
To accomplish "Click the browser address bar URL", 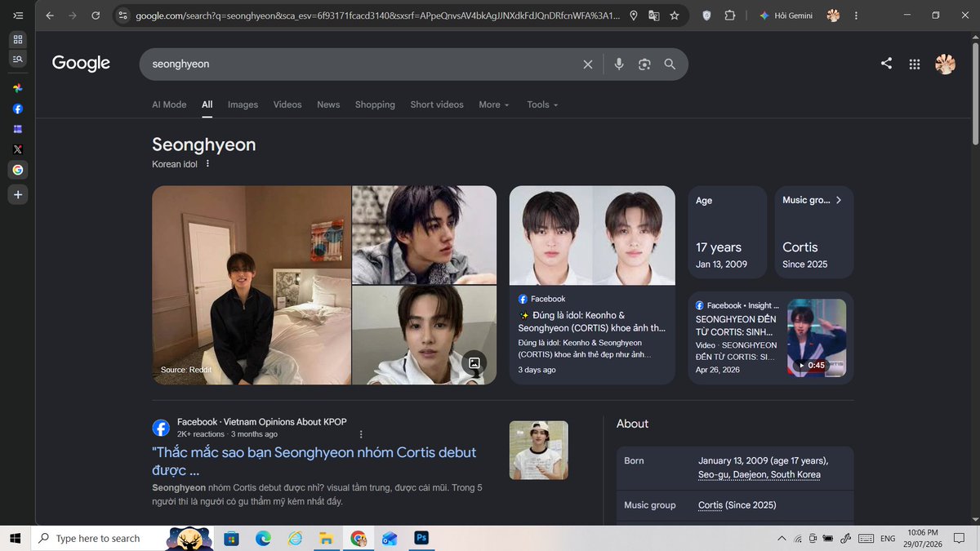I will point(377,16).
